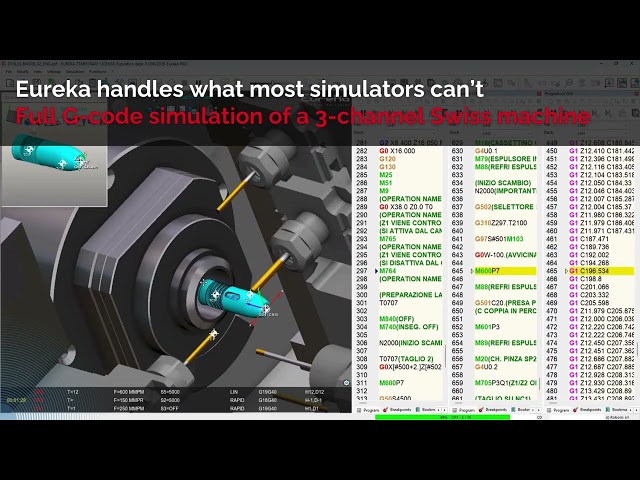Select line 463 G1 C192.002
This screenshot has height=480, width=640.
[x=589, y=255]
